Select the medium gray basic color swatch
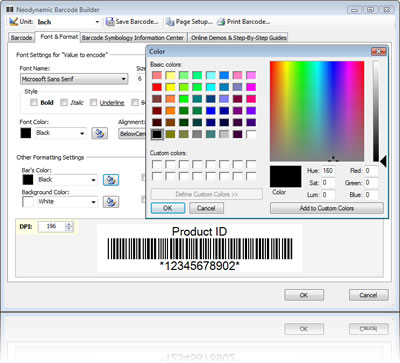Screen dimensions: 400x363 (197, 134)
